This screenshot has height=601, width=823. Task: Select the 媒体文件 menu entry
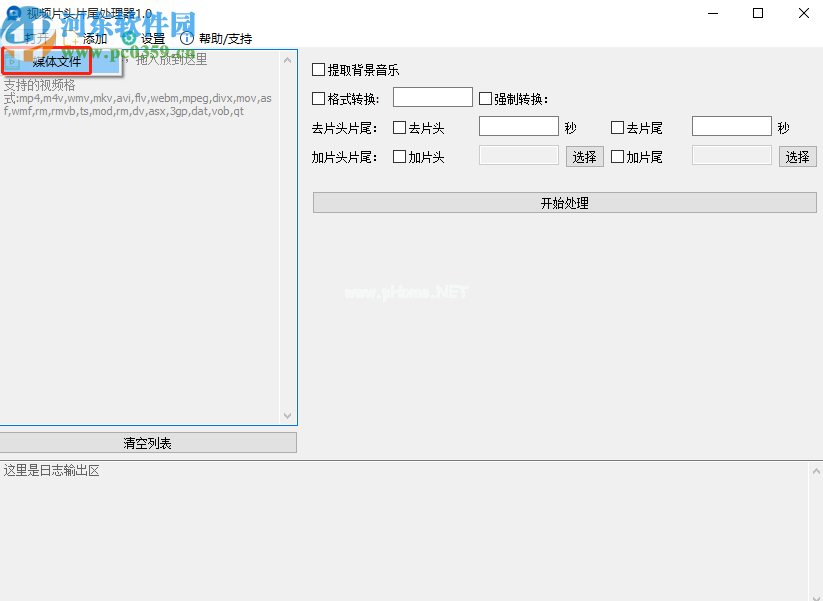point(56,62)
